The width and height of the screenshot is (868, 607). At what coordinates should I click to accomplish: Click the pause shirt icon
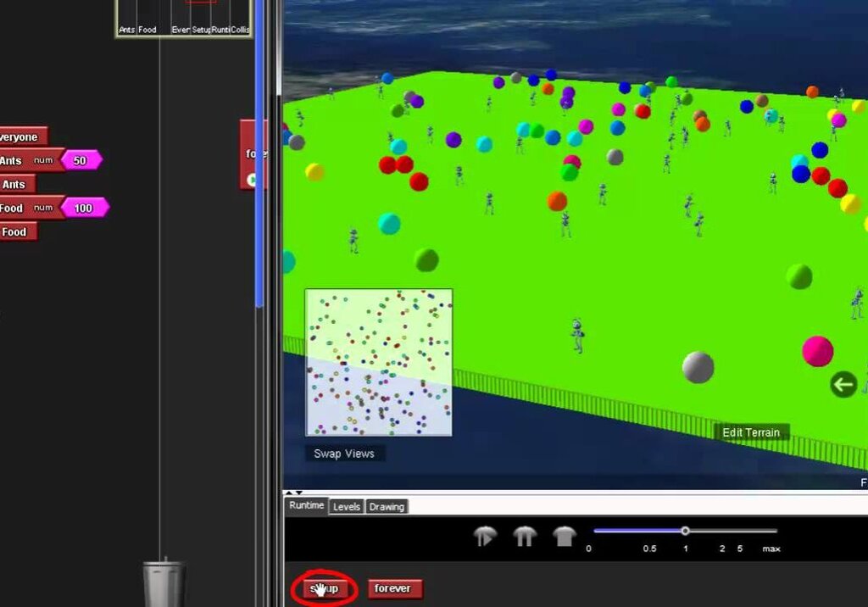coord(524,536)
